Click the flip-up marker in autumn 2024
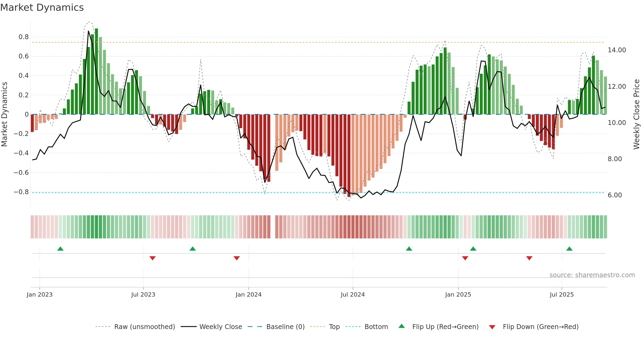This screenshot has width=644, height=362. [x=409, y=249]
